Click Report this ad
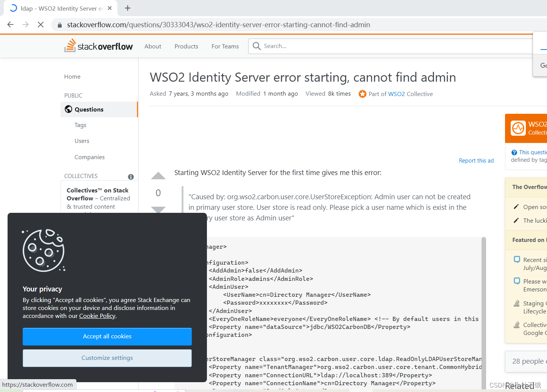 coord(476,161)
